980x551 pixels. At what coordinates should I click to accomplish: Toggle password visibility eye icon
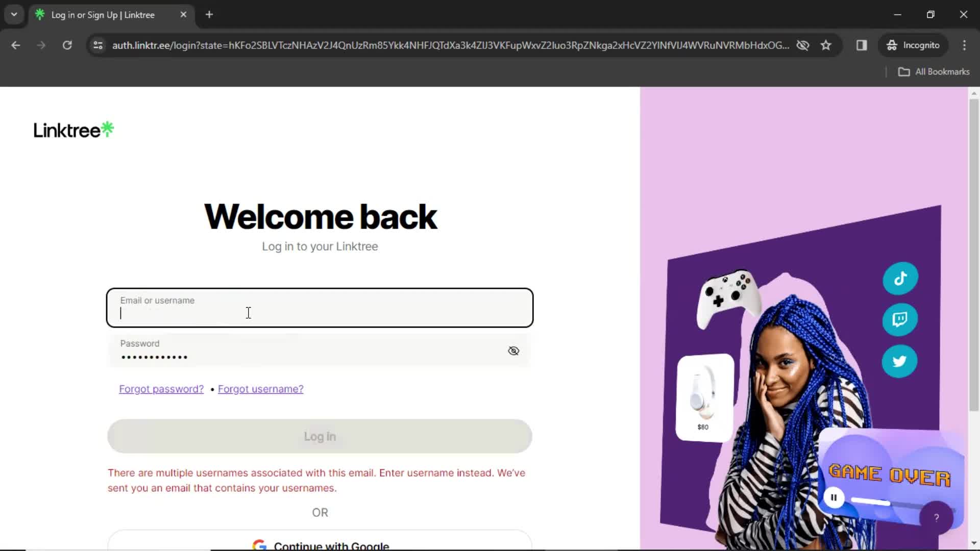[x=513, y=350]
